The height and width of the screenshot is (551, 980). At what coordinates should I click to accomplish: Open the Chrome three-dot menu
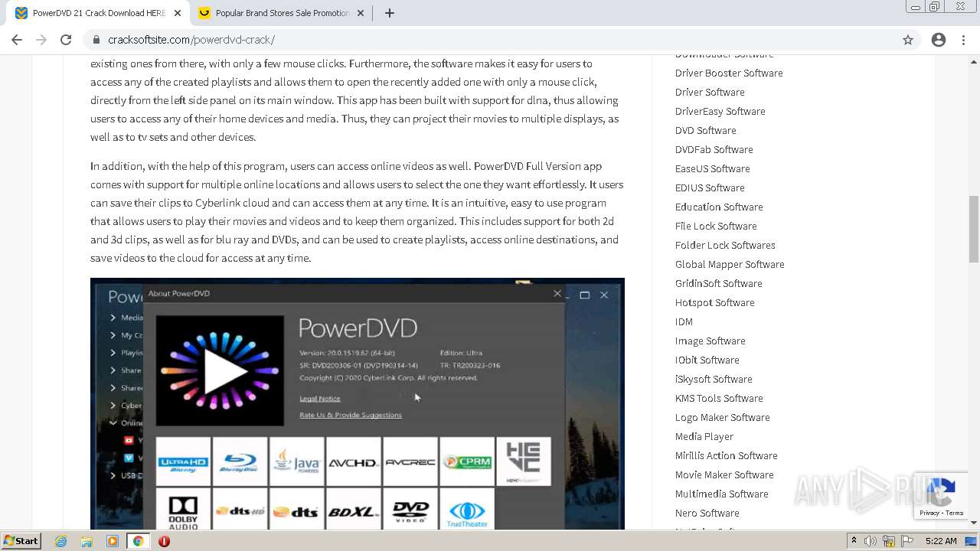[x=963, y=40]
